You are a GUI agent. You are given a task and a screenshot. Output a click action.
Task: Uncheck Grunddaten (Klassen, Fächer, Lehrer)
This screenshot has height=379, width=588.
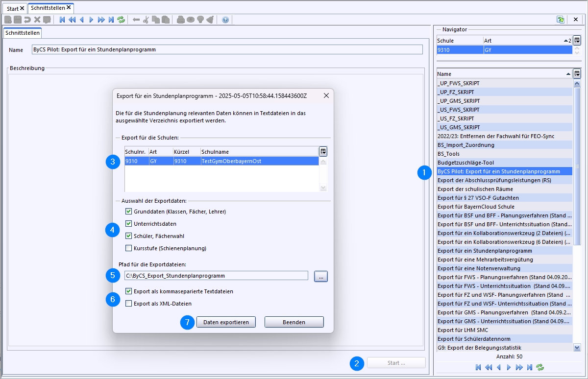(x=129, y=212)
